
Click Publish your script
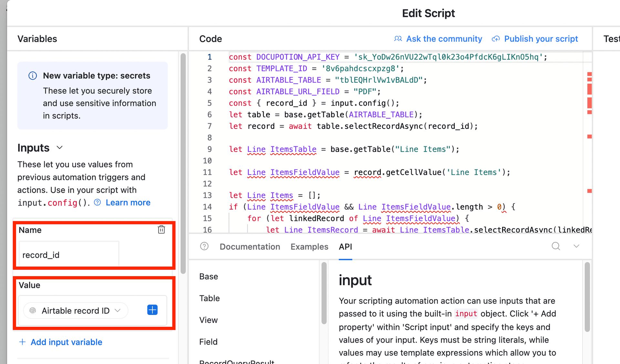pyautogui.click(x=541, y=38)
